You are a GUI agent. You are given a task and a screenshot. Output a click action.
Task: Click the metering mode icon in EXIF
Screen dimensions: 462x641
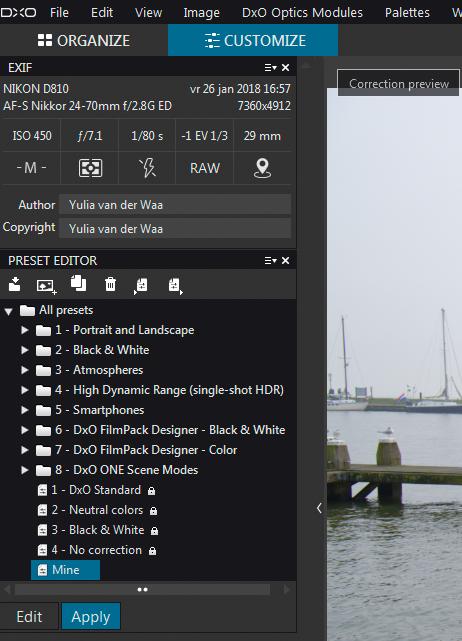(90, 168)
